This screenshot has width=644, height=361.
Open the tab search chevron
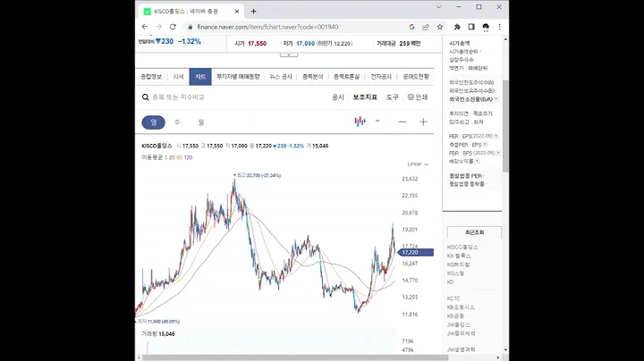coord(438,7)
